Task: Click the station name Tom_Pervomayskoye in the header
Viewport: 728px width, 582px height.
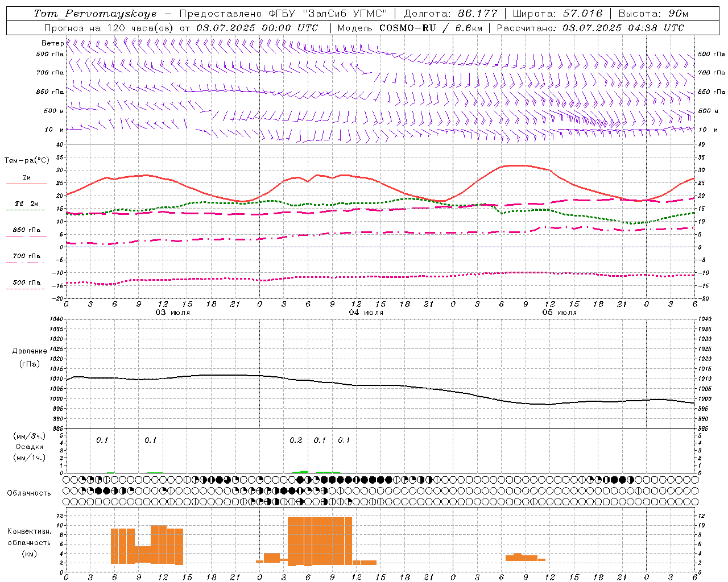Action: 95,14
